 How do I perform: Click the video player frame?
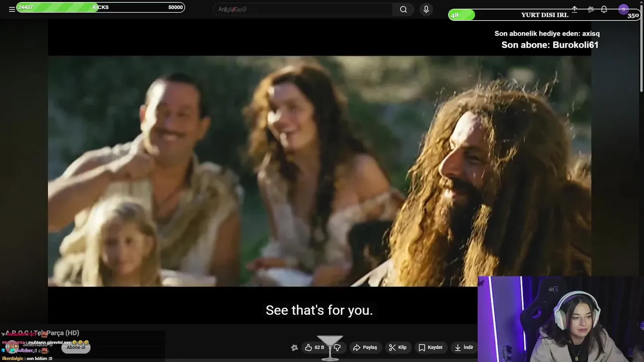pyautogui.click(x=319, y=171)
